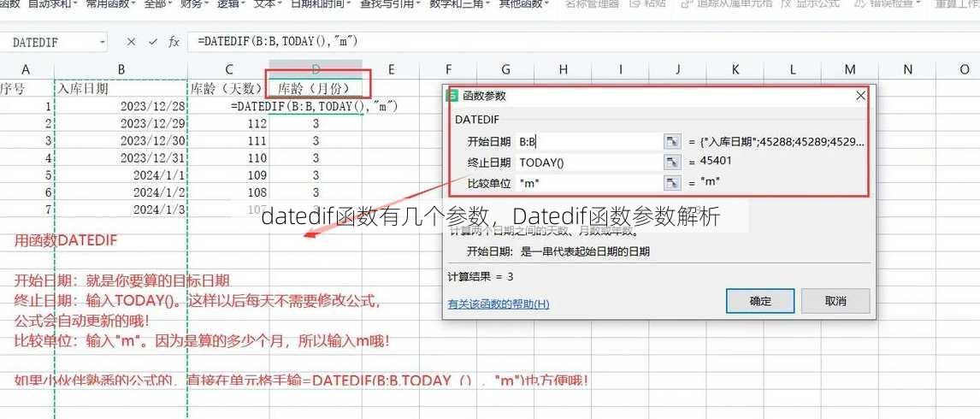The height and width of the screenshot is (419, 980).
Task: Cancel the formula entry with the X icon
Action: click(131, 42)
